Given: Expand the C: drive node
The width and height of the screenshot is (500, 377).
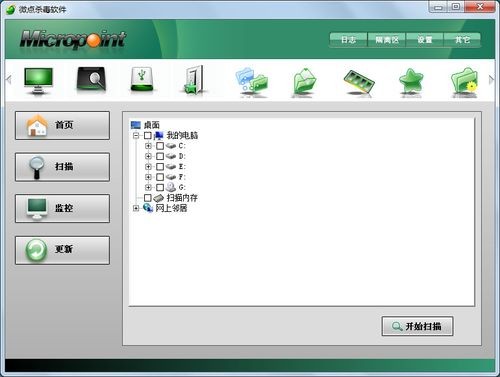Looking at the screenshot, I should tap(148, 146).
